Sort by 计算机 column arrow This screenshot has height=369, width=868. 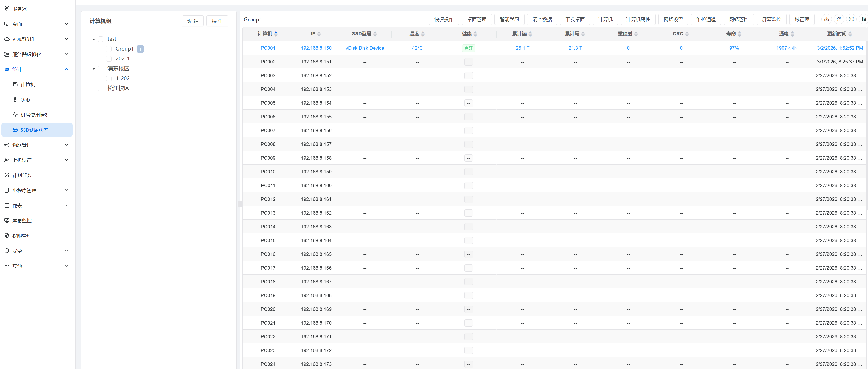(276, 34)
